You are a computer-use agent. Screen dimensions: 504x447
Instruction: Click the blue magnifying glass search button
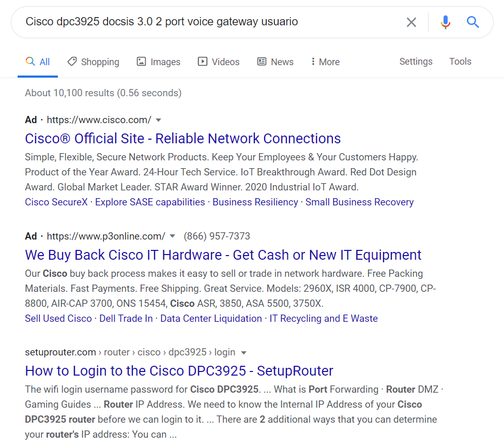(472, 22)
